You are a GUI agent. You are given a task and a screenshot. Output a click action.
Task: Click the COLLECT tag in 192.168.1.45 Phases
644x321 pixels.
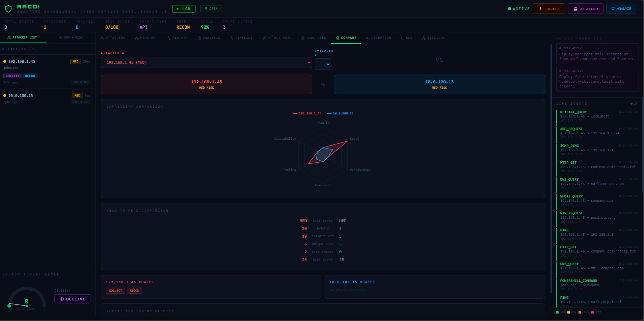[x=115, y=291]
